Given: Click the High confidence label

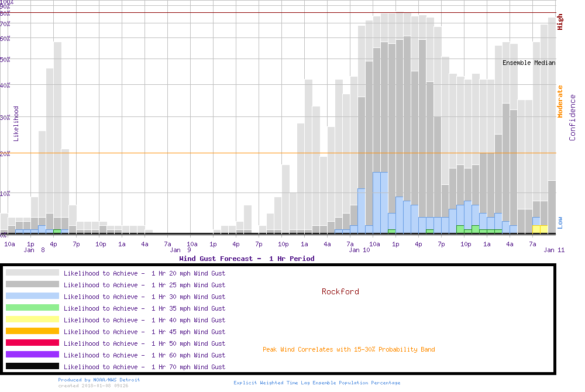Looking at the screenshot, I should tap(560, 22).
